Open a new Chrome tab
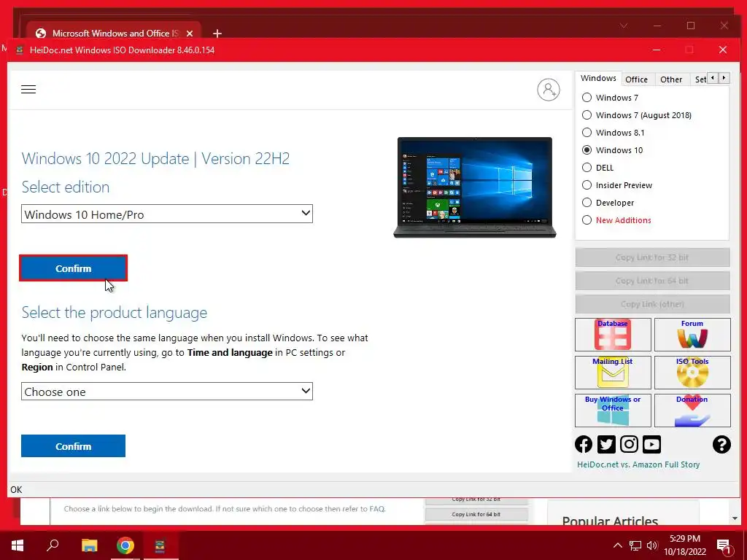The image size is (747, 560). (217, 34)
